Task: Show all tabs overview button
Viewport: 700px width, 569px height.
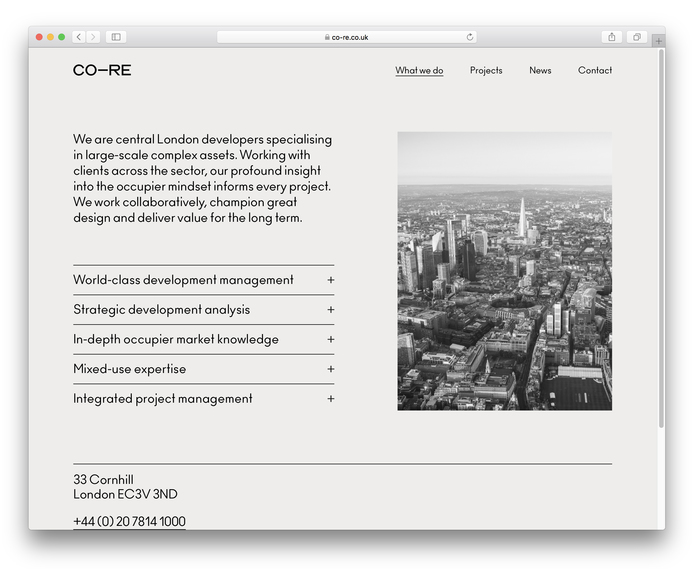Action: pos(636,37)
